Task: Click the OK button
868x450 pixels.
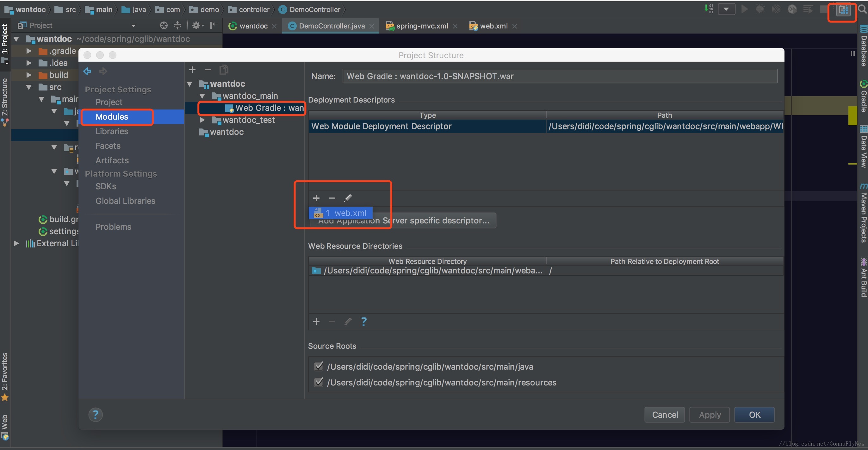Action: pyautogui.click(x=754, y=415)
